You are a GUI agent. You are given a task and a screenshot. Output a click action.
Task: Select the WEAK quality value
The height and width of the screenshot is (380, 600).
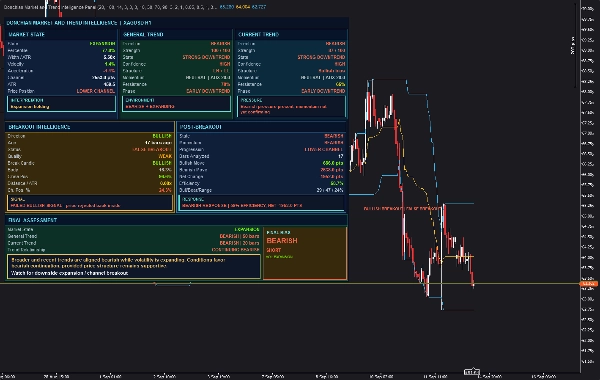(165, 156)
